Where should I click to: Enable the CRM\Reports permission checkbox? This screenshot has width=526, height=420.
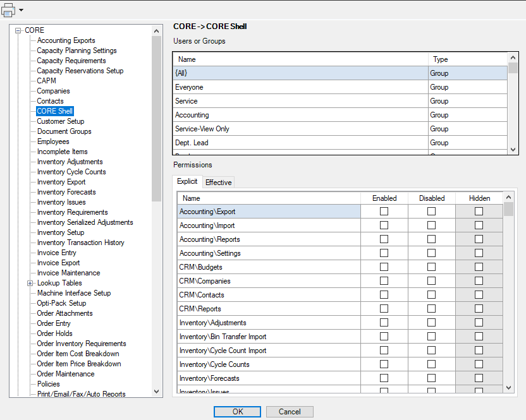tap(384, 308)
